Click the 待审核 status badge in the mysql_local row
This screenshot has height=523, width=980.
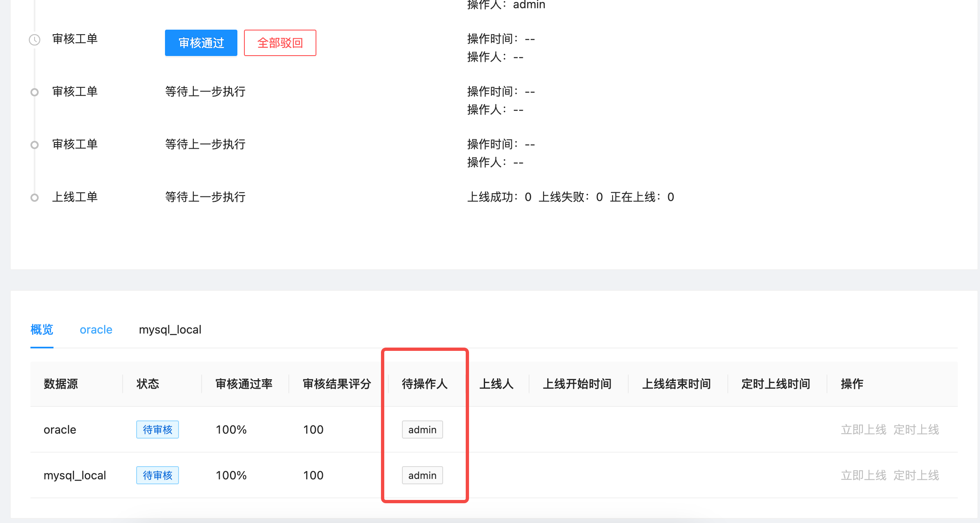(158, 475)
